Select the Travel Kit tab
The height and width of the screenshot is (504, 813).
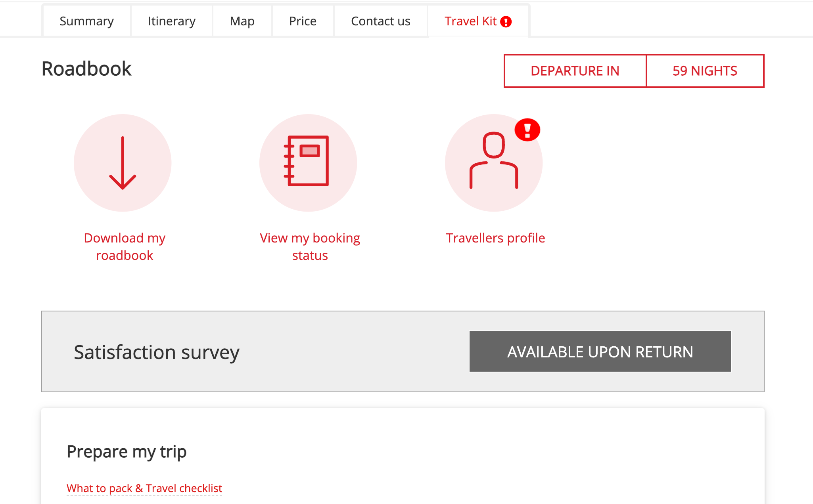tap(478, 21)
